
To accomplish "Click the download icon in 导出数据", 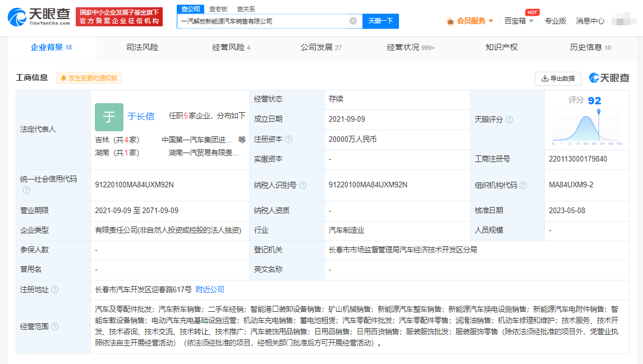I will point(545,79).
